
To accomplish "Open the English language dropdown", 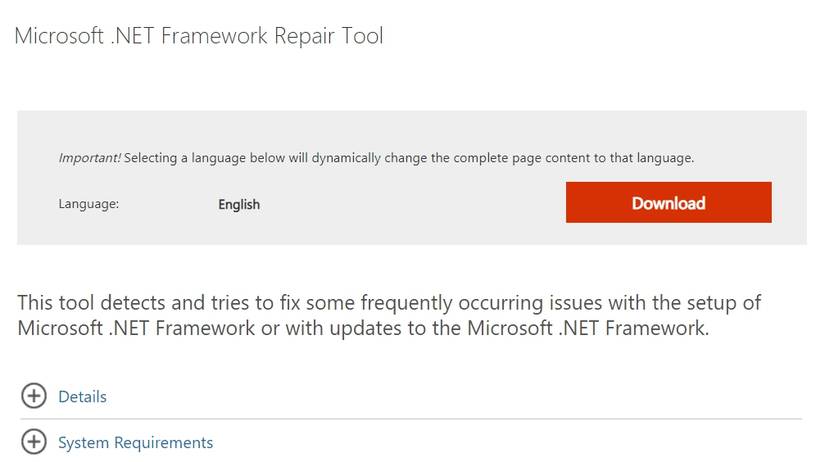I will (x=239, y=204).
